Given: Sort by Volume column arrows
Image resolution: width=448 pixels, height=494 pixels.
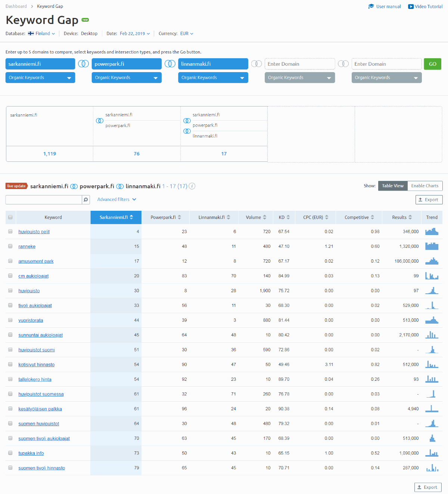Looking at the screenshot, I should 265,217.
